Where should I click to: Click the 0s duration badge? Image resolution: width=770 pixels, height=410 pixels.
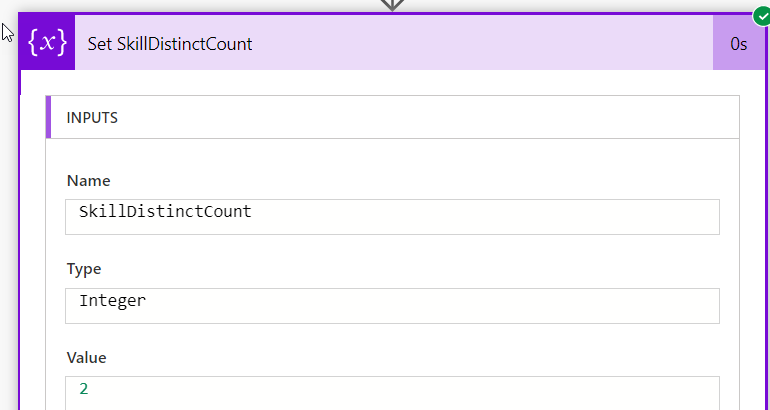click(x=739, y=43)
